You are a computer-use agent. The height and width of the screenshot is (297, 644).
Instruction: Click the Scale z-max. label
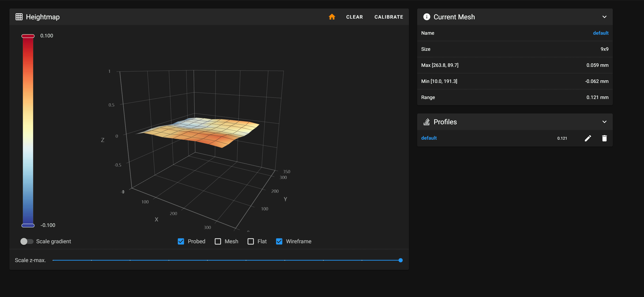tap(30, 260)
